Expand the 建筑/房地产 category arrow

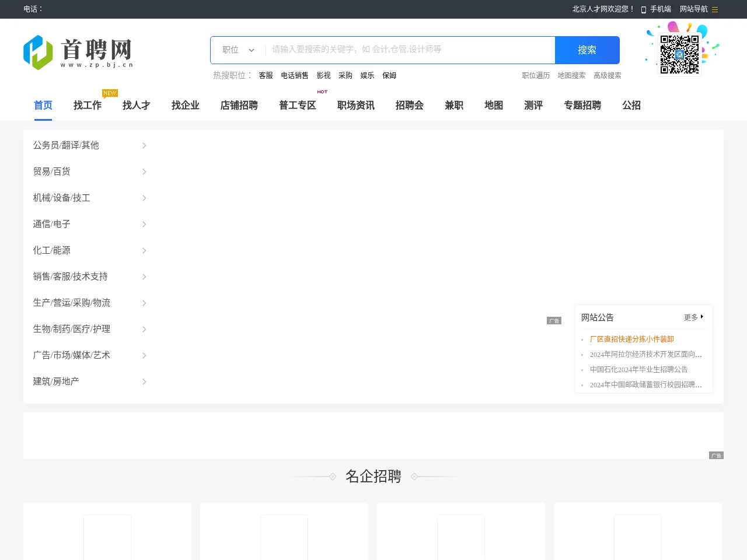[x=144, y=381]
